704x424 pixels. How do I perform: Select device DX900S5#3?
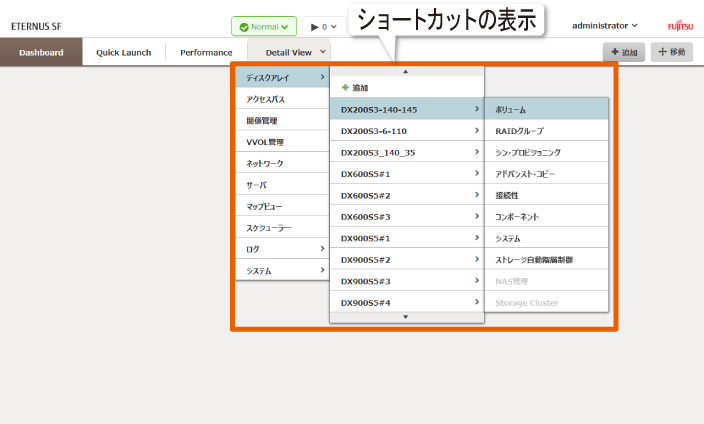407,281
